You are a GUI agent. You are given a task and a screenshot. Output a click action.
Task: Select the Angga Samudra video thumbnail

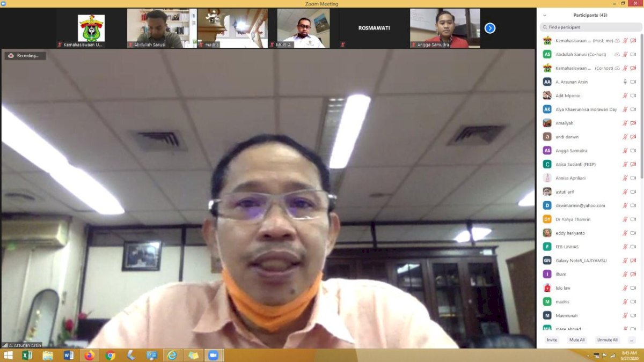(445, 28)
